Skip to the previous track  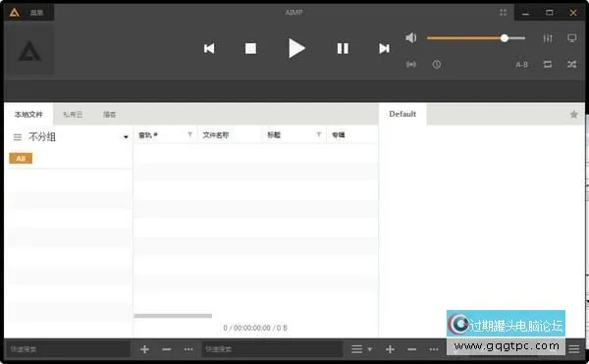click(209, 48)
